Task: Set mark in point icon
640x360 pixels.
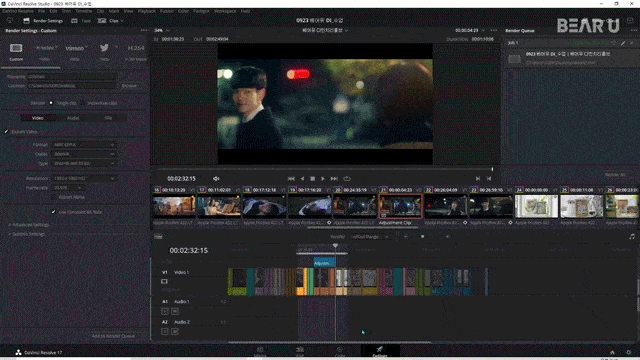Action: (x=478, y=178)
